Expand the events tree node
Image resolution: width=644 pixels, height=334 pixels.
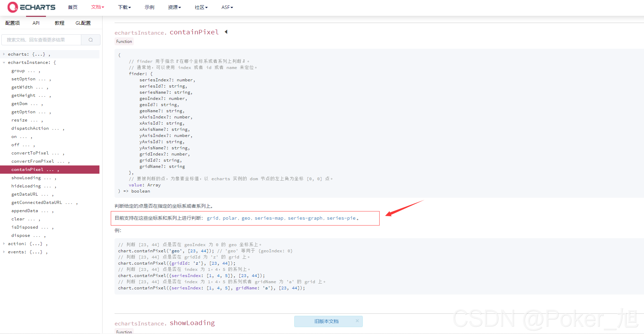(x=4, y=252)
